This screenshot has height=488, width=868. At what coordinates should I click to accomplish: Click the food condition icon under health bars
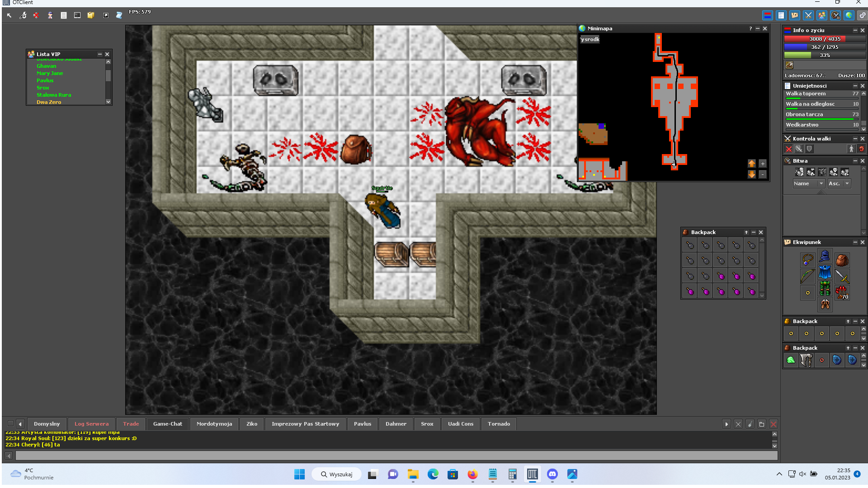point(789,65)
